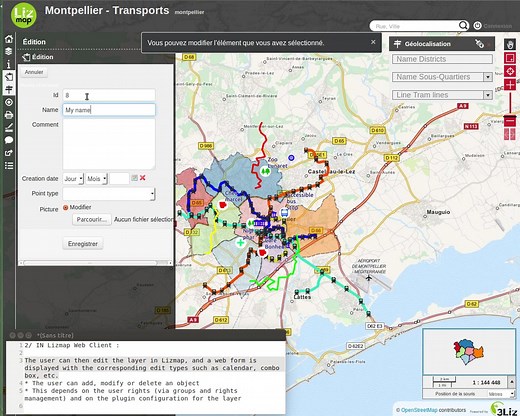This screenshot has width=520, height=416.
Task: Click the Id input field
Action: point(109,95)
